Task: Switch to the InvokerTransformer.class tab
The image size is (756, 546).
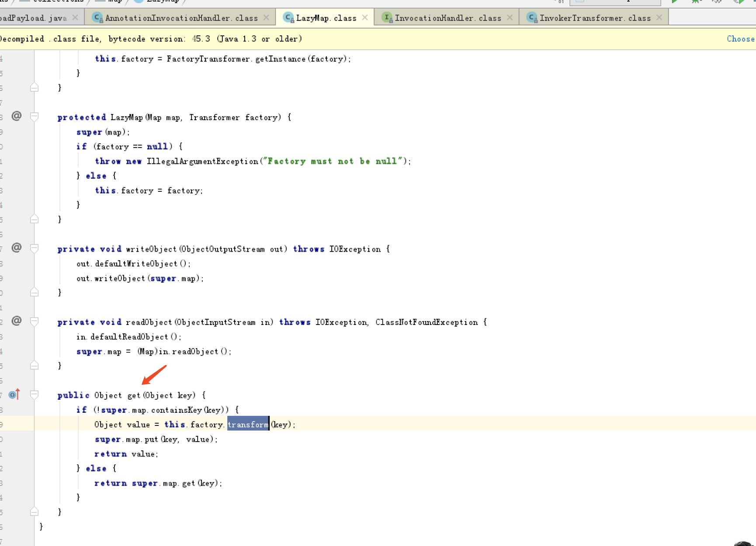Action: [x=595, y=18]
